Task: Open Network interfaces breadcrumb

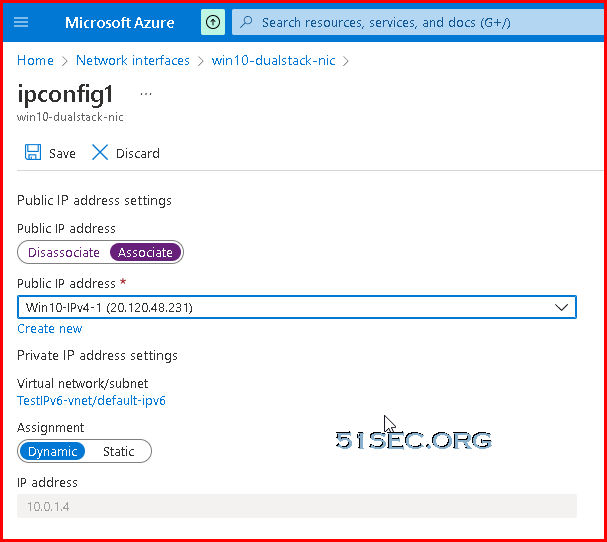Action: (133, 60)
